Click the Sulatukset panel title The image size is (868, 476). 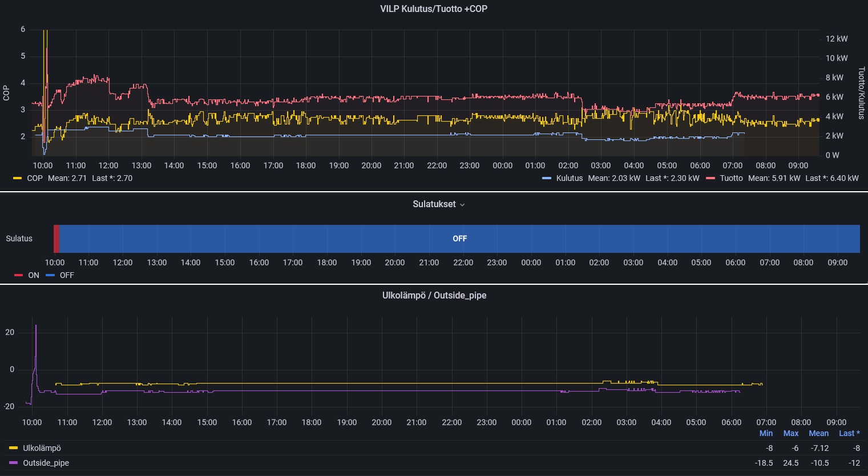(434, 204)
